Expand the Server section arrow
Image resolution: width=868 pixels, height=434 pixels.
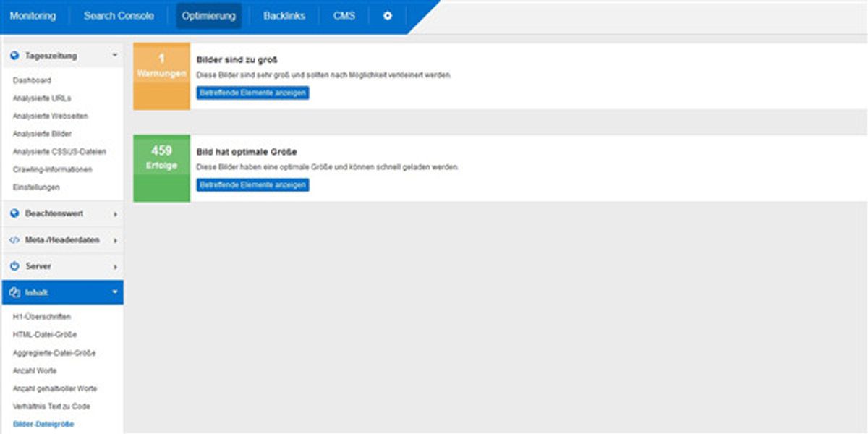115,267
